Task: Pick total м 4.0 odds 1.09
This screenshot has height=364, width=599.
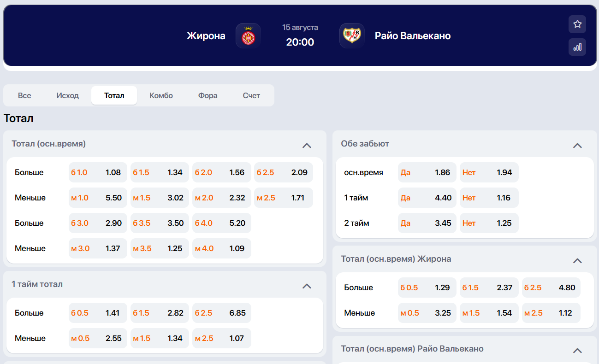Action: (222, 248)
